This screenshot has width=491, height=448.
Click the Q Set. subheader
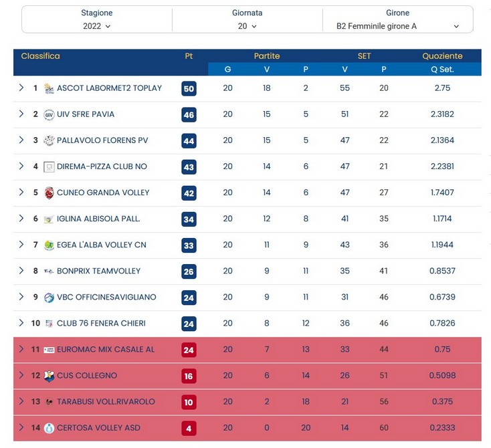[442, 69]
